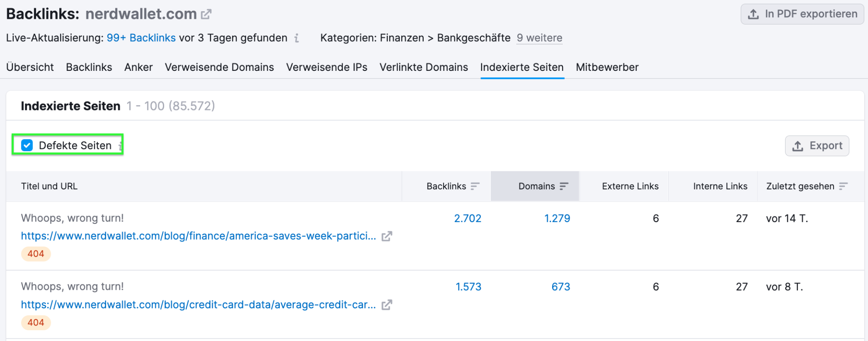The height and width of the screenshot is (341, 868).
Task: Open the Verweisende IPs tab
Action: tap(327, 67)
